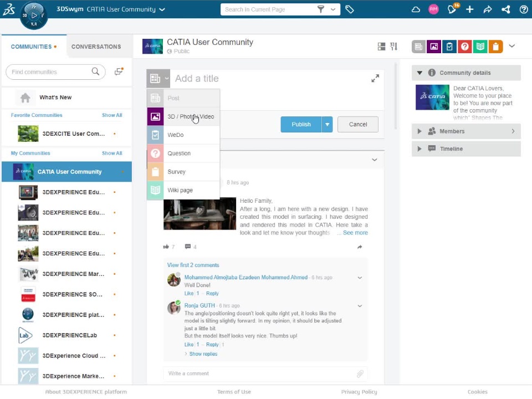Image resolution: width=532 pixels, height=399 pixels.
Task: Switch to the tile layout view icon
Action: (381, 47)
